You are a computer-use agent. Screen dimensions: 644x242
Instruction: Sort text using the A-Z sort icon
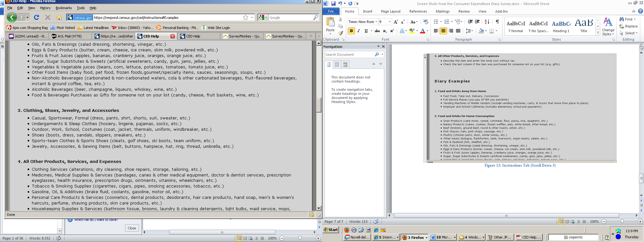pos(487,22)
